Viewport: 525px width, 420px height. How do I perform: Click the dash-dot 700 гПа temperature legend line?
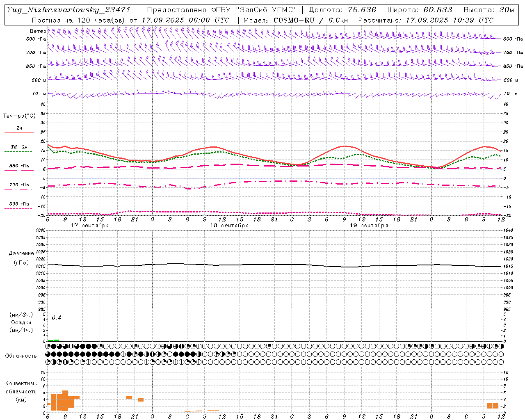[x=18, y=189]
